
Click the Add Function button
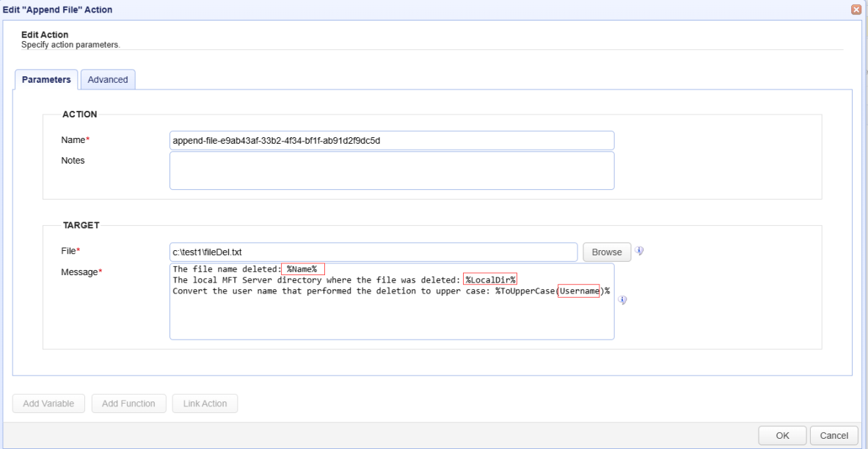[x=128, y=404]
